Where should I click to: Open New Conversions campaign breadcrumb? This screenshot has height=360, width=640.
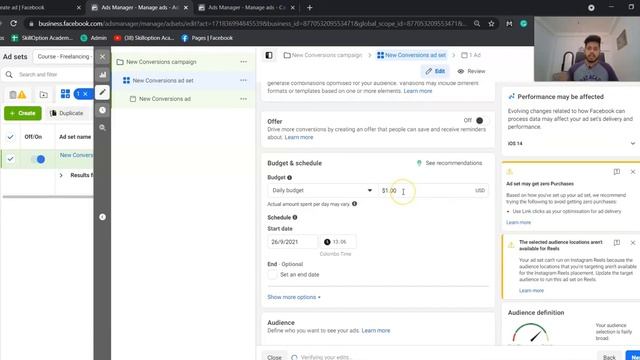click(x=323, y=55)
